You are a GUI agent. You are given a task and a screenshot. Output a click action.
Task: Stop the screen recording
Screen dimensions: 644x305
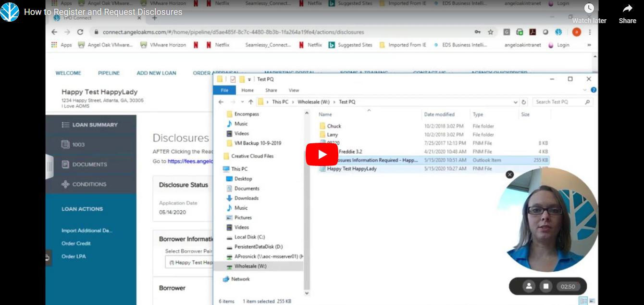coord(546,286)
